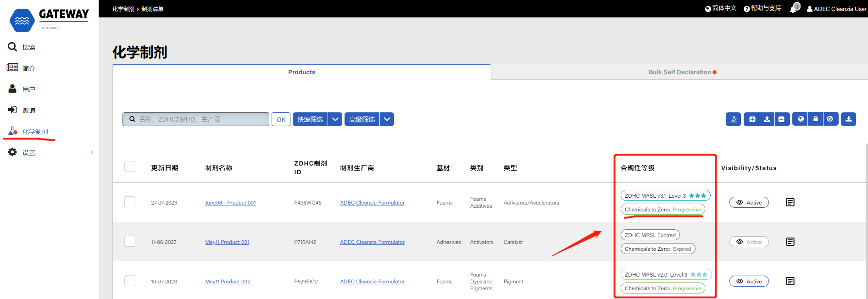Click the flask checkmark toolbar button
The height and width of the screenshot is (299, 868).
(733, 119)
